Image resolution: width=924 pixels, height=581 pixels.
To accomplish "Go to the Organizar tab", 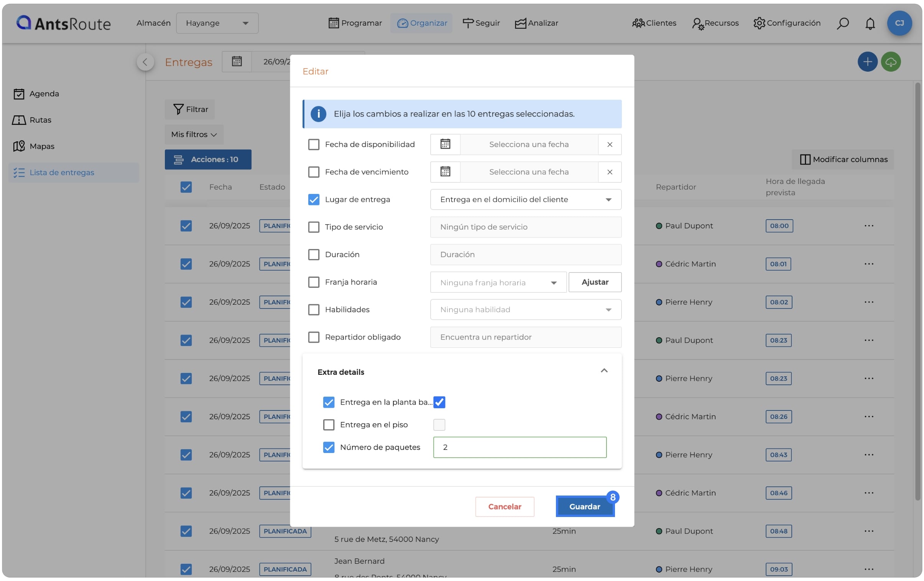I will [x=421, y=23].
